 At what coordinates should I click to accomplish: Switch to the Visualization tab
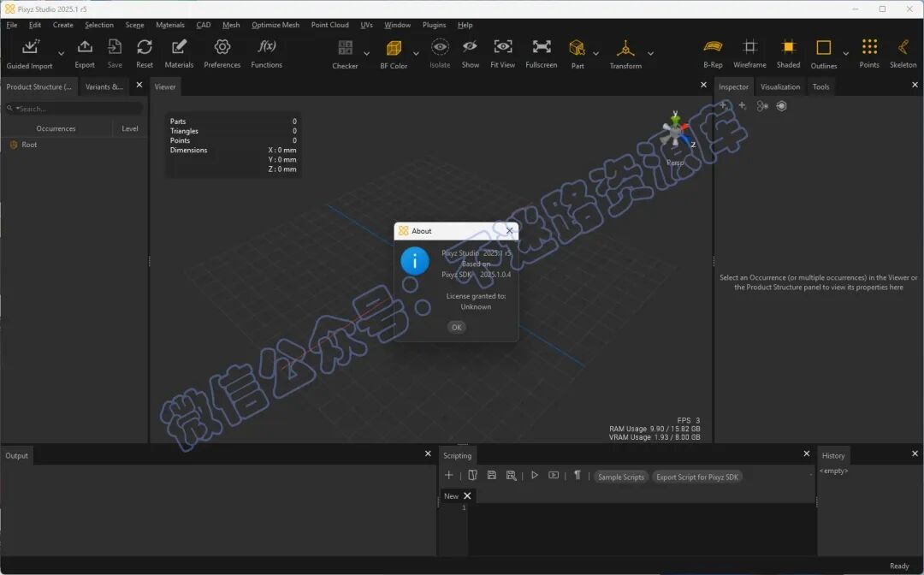pyautogui.click(x=780, y=86)
